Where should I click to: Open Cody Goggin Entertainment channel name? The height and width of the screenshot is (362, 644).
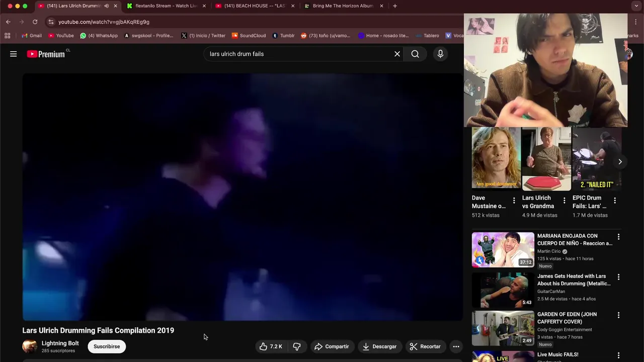point(565,330)
